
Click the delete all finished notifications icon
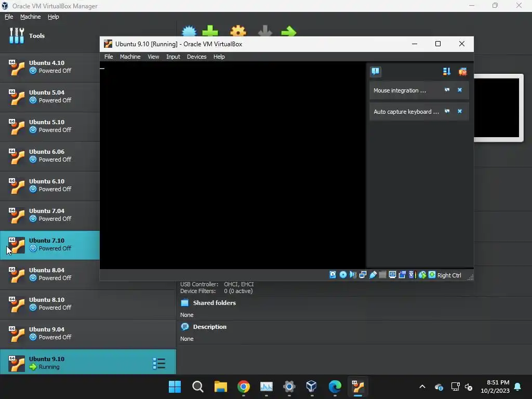[x=462, y=71]
